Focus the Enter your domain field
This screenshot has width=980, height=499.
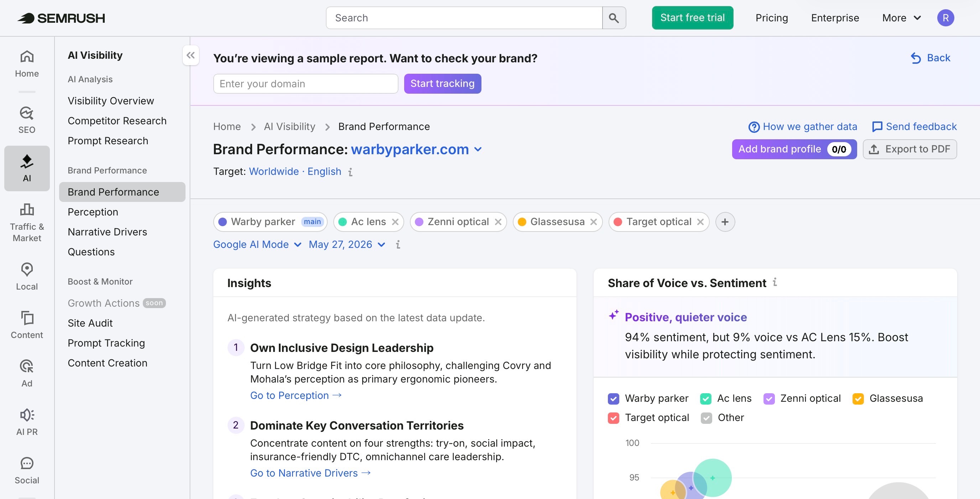pyautogui.click(x=306, y=84)
